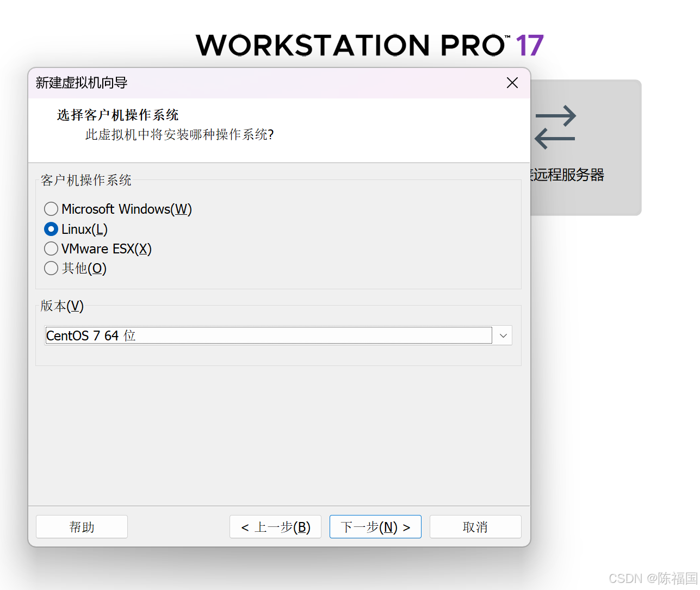Close the 新建虚拟机向导 dialog
Viewport: 700px width, 590px height.
512,83
